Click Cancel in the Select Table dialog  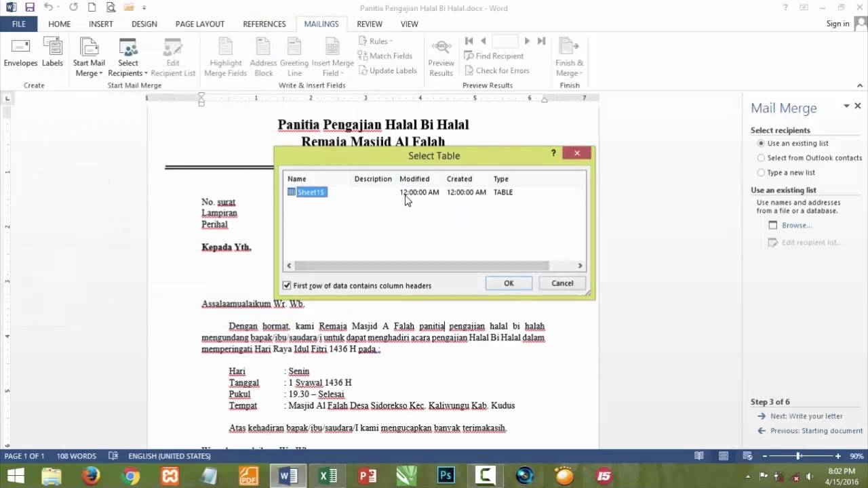562,283
